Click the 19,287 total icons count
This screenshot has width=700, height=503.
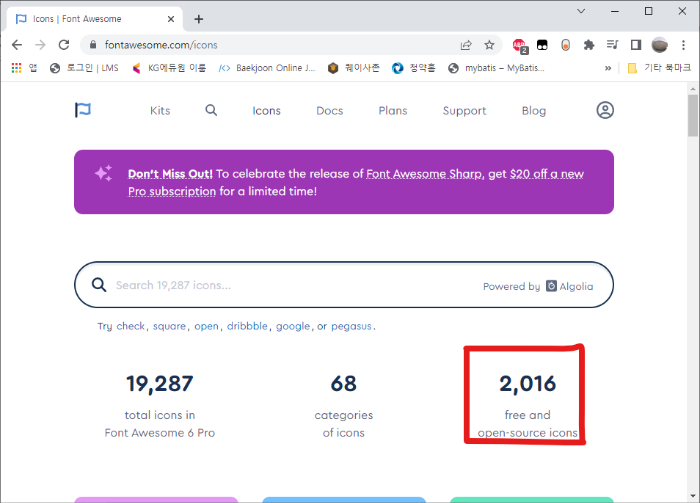[160, 384]
